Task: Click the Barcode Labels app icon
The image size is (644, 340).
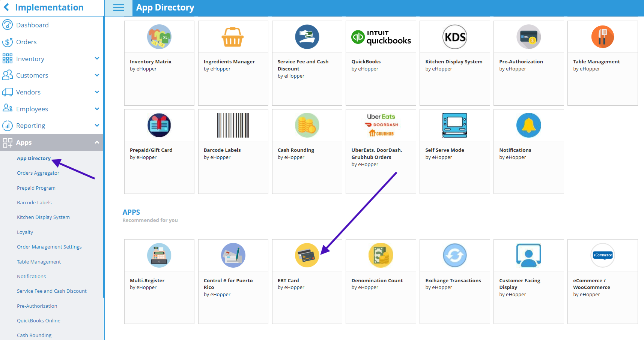Action: tap(233, 125)
